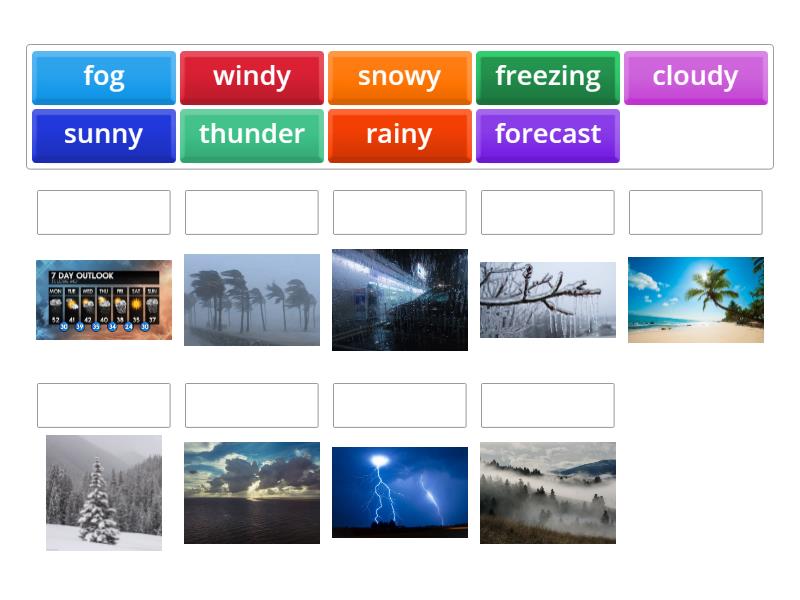
Task: Pick the snowy word tile
Action: pos(399,77)
